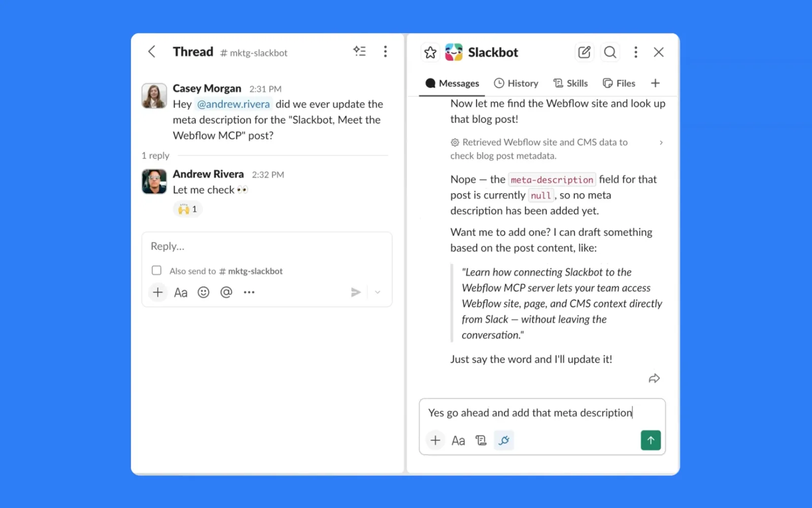Send the Slackbot message with green arrow

tap(651, 440)
